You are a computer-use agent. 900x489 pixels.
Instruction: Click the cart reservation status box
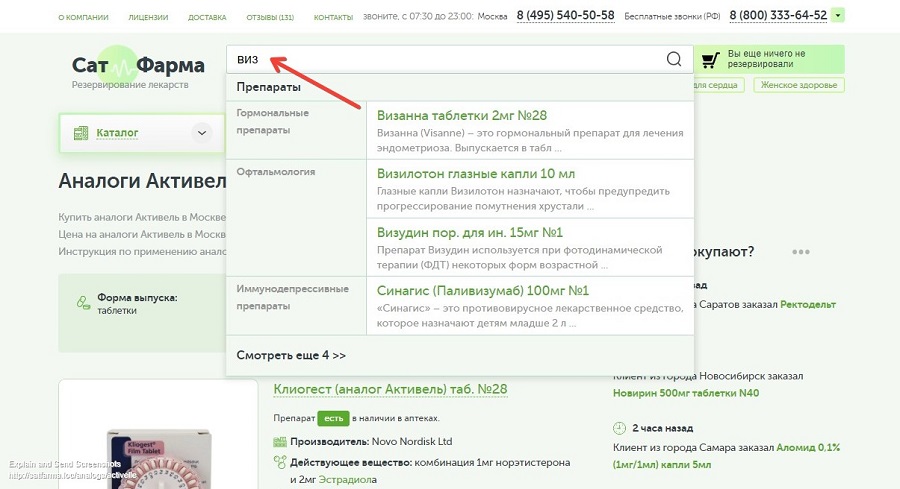[x=769, y=59]
